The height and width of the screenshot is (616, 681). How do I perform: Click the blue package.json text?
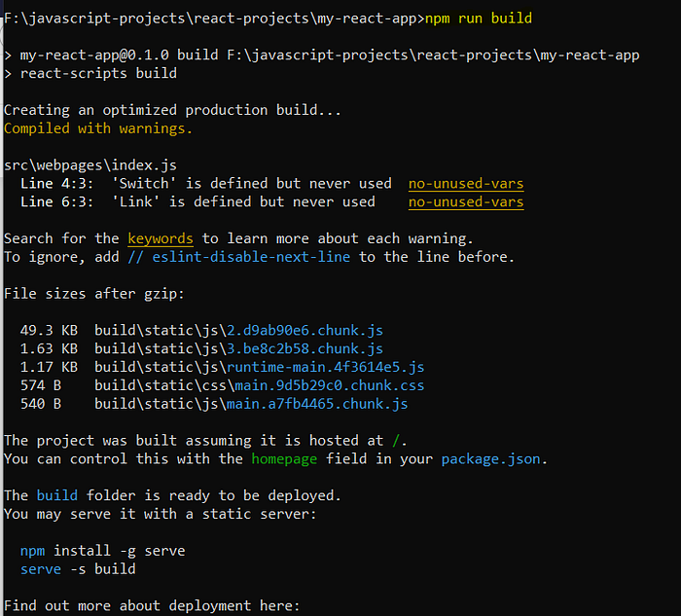pyautogui.click(x=490, y=458)
